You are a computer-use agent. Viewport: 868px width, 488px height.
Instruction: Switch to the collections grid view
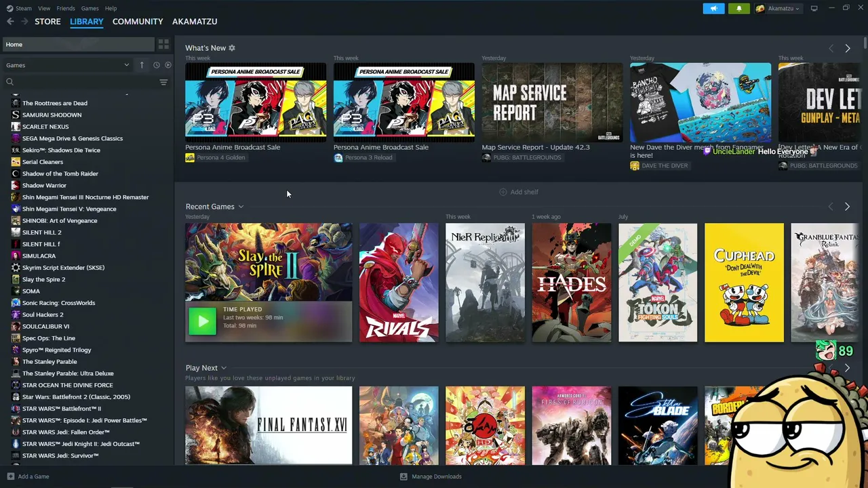163,44
